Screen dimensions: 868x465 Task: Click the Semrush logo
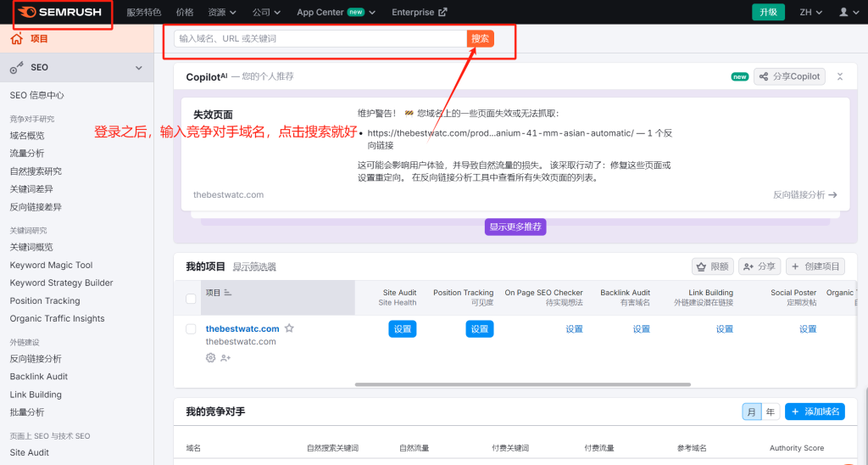(63, 13)
